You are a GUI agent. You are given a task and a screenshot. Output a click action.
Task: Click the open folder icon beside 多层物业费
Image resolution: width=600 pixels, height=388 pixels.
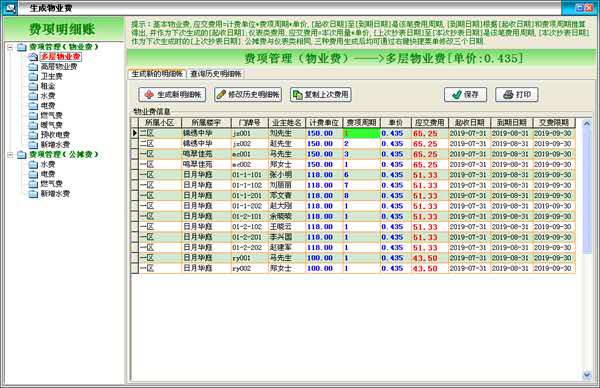pos(33,57)
